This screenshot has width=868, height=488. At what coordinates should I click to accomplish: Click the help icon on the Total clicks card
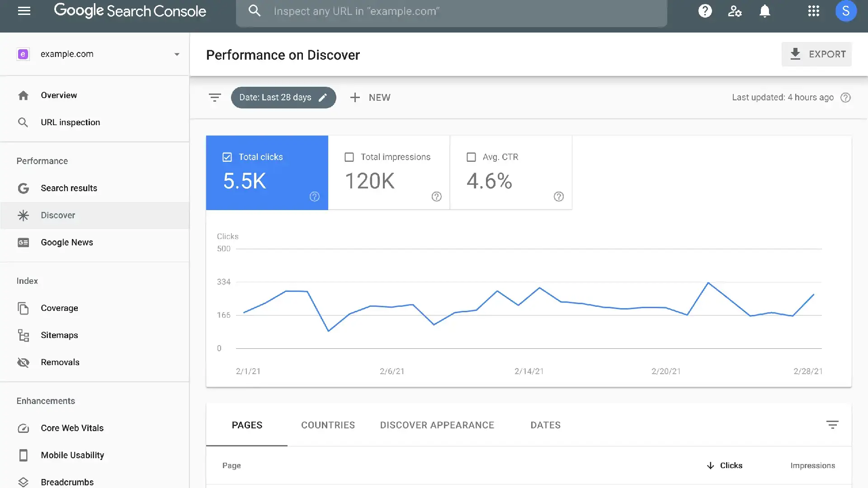point(315,197)
